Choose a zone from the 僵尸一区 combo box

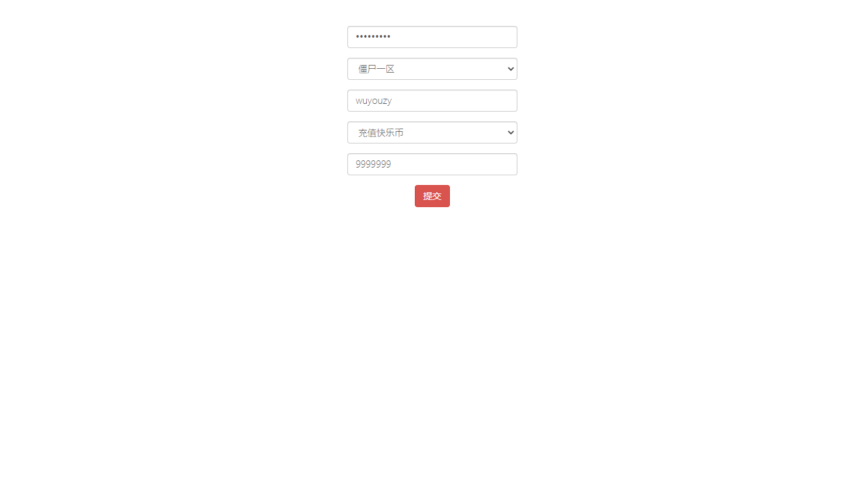432,69
